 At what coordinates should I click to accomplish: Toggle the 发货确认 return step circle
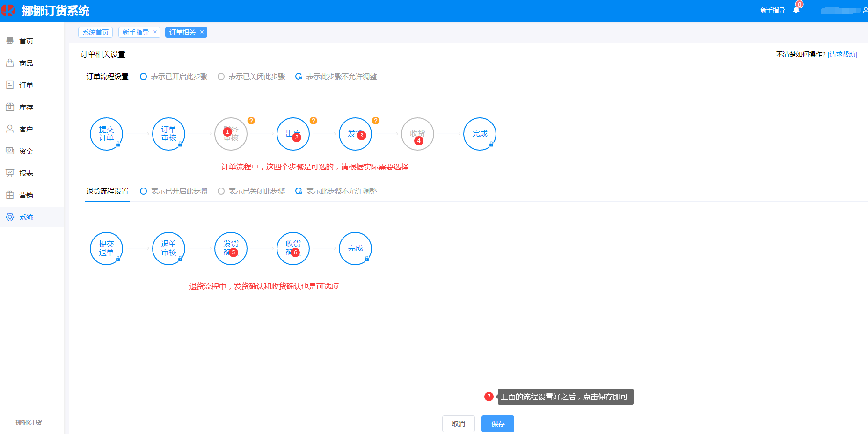click(231, 248)
